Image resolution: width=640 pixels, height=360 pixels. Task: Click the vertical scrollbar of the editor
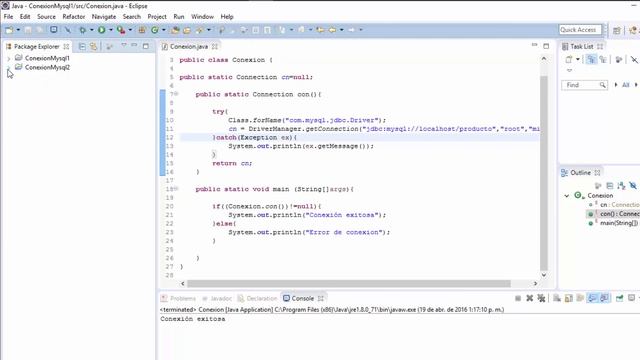coord(544,173)
